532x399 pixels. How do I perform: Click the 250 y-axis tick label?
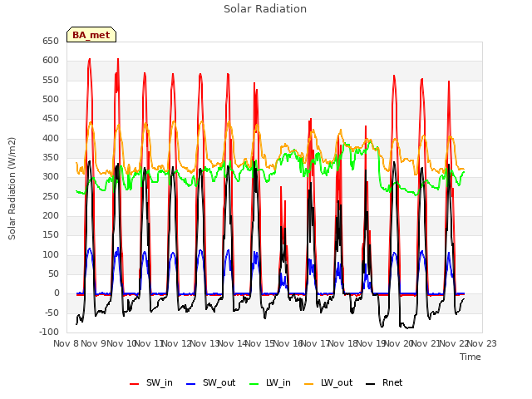(x=51, y=196)
